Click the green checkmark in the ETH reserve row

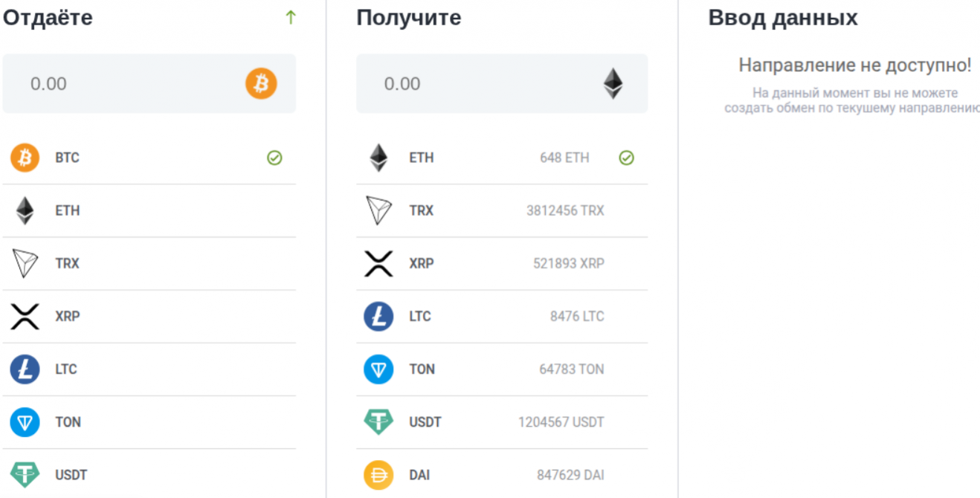click(x=627, y=158)
